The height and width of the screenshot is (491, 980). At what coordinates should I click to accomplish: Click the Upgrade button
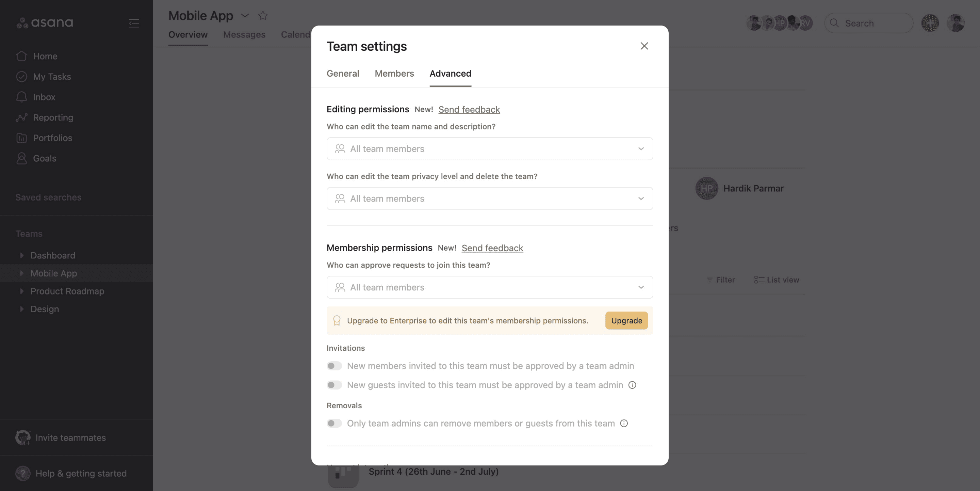626,321
